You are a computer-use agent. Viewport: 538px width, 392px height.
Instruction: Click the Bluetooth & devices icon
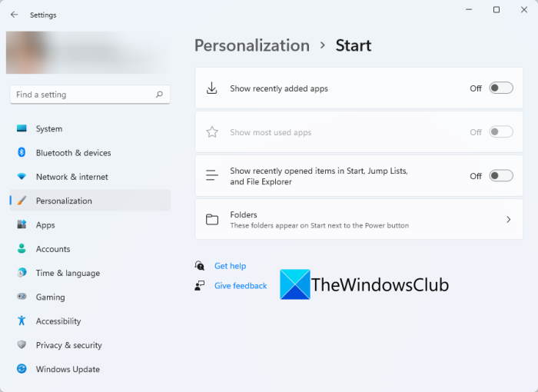click(x=22, y=153)
